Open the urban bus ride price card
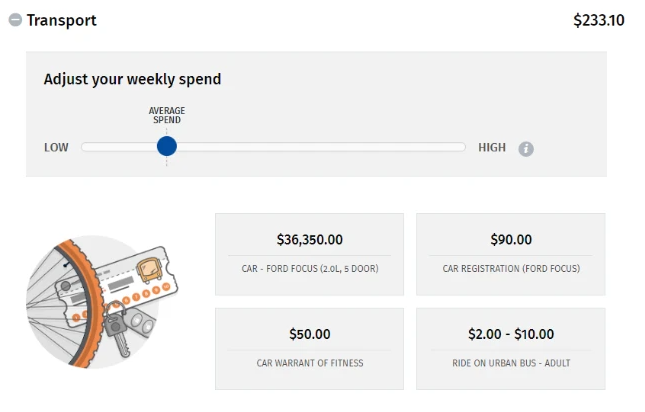This screenshot has width=645, height=412. 510,349
